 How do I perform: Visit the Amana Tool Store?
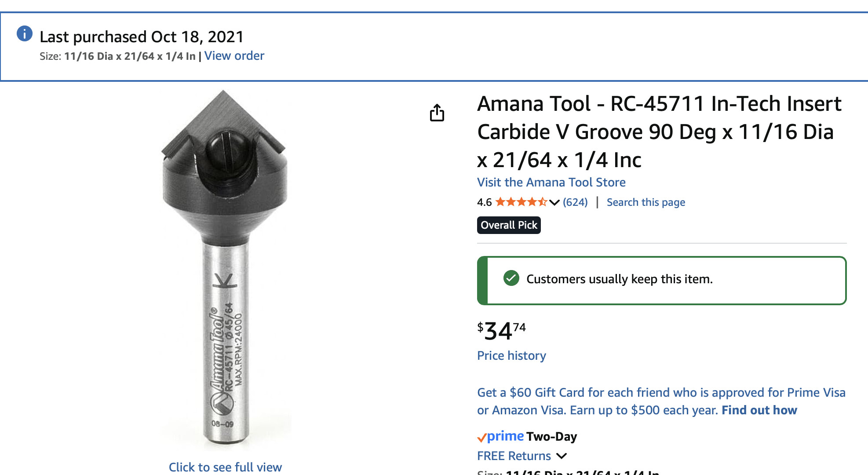[551, 182]
